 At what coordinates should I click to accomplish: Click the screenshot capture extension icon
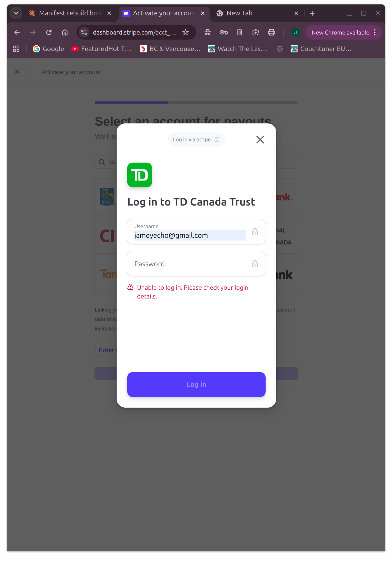pyautogui.click(x=255, y=32)
